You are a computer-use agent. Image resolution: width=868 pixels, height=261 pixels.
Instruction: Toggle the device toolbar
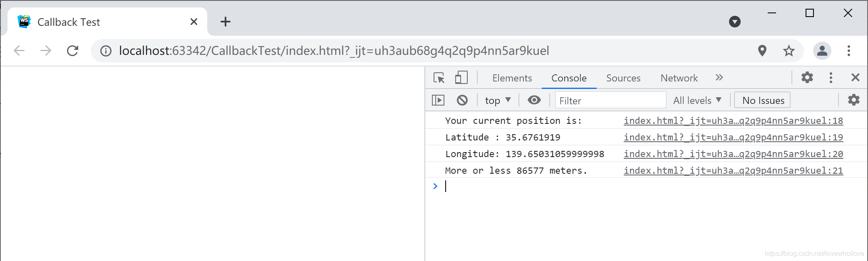(461, 78)
